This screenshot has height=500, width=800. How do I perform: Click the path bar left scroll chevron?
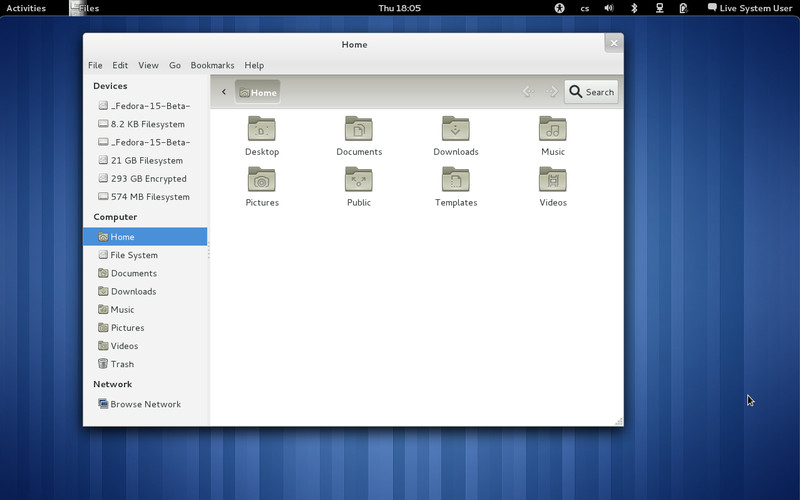pyautogui.click(x=223, y=92)
